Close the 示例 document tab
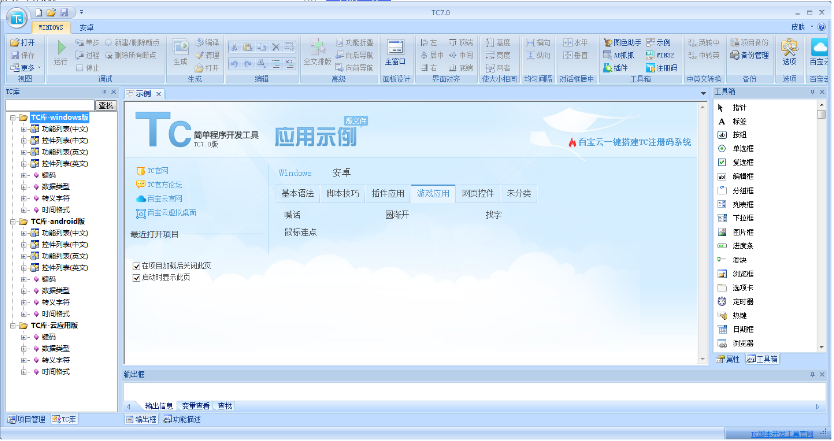 pyautogui.click(x=159, y=94)
